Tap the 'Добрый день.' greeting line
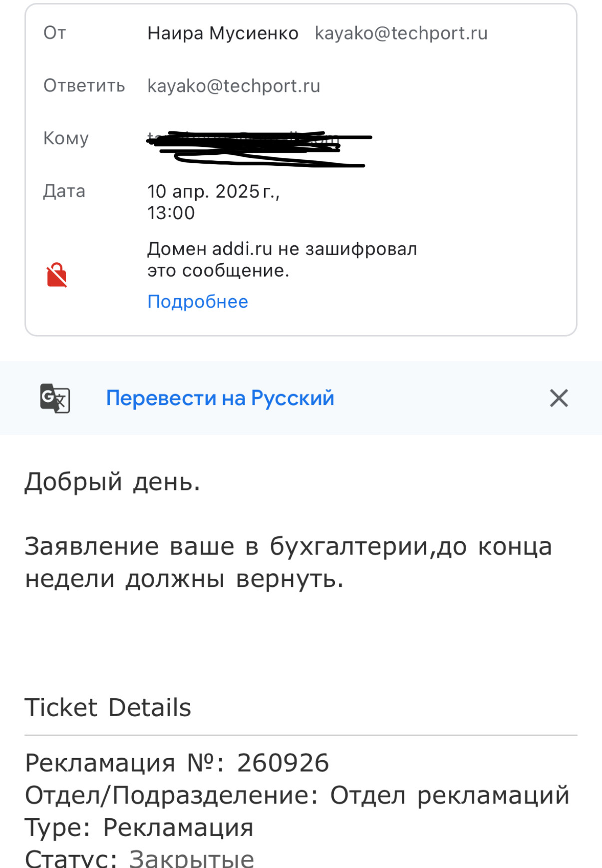 pos(112,482)
